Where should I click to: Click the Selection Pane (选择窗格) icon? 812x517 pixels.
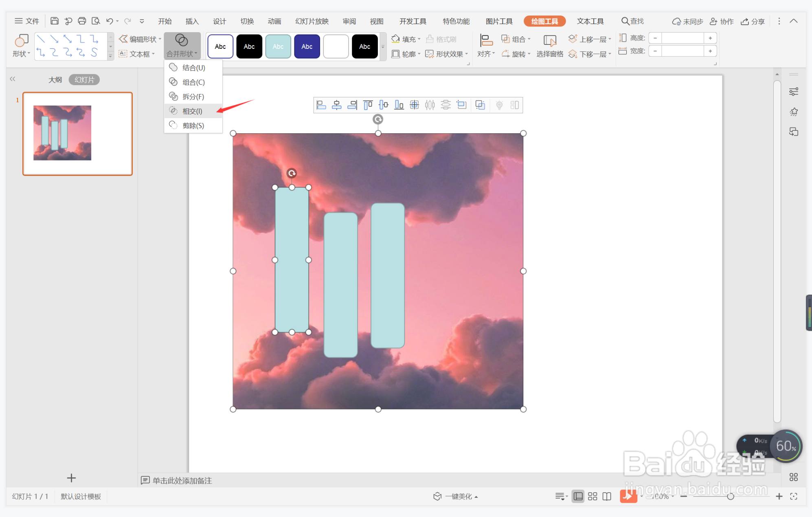point(550,46)
